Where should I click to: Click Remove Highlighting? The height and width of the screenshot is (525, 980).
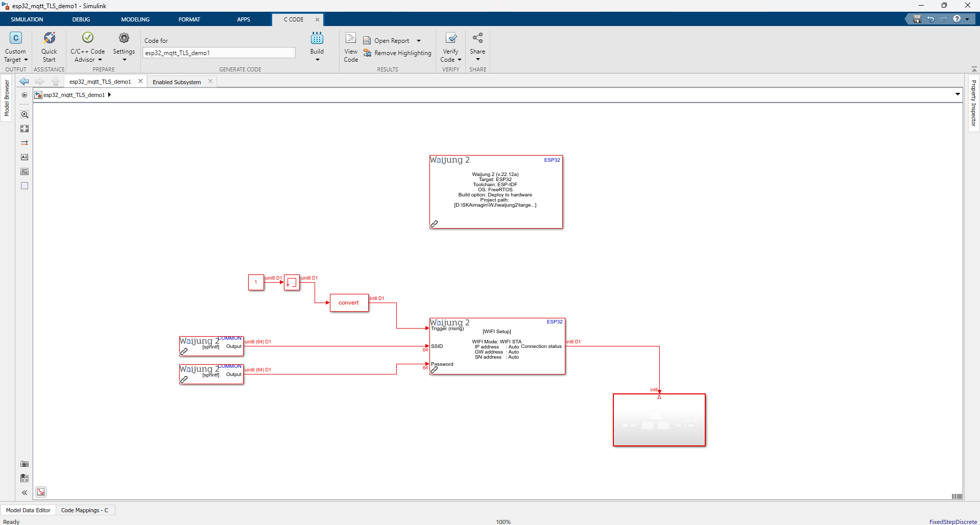[397, 53]
